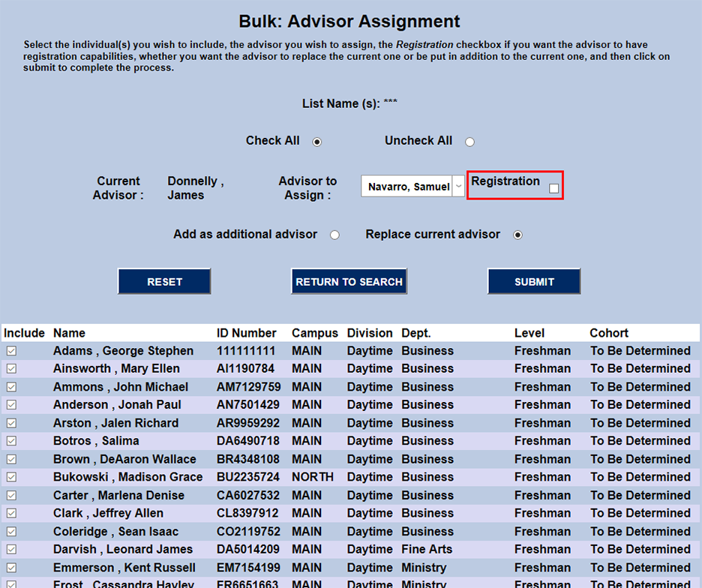Uncheck Include for Adams, George Stephen
This screenshot has height=588, width=702.
click(10, 350)
